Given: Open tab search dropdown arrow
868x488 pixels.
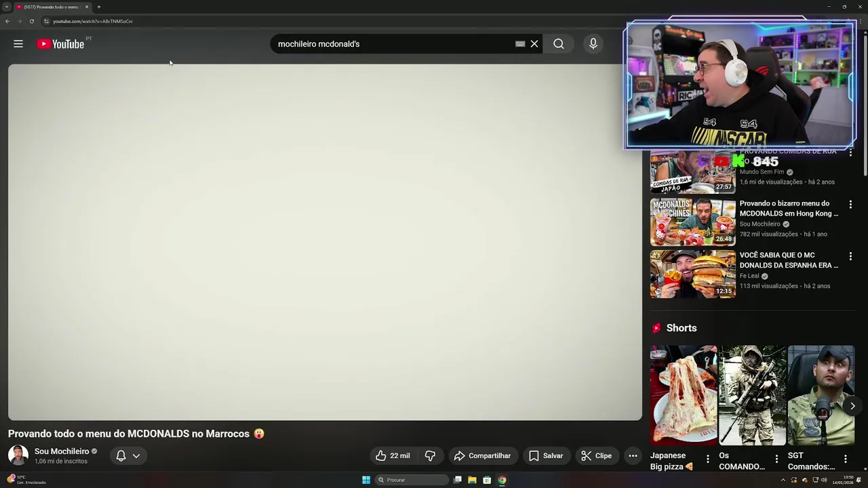Looking at the screenshot, I should (x=6, y=7).
